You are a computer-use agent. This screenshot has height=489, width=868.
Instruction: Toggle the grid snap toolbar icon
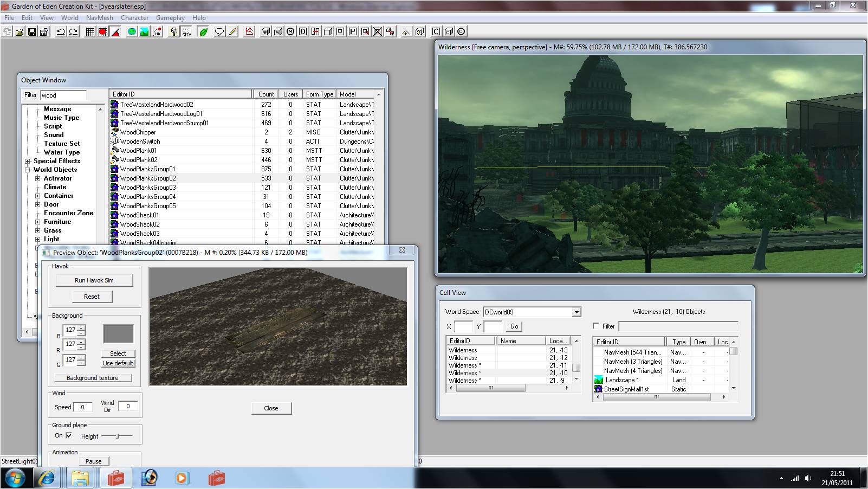90,32
